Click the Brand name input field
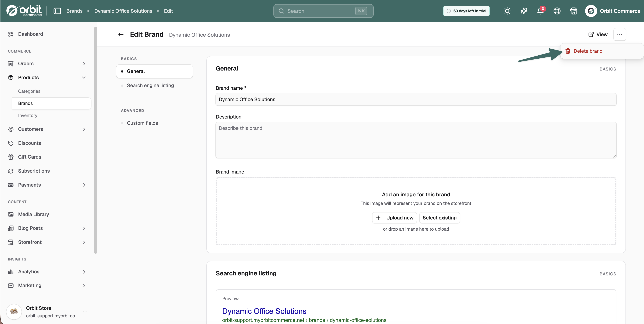 (x=416, y=99)
